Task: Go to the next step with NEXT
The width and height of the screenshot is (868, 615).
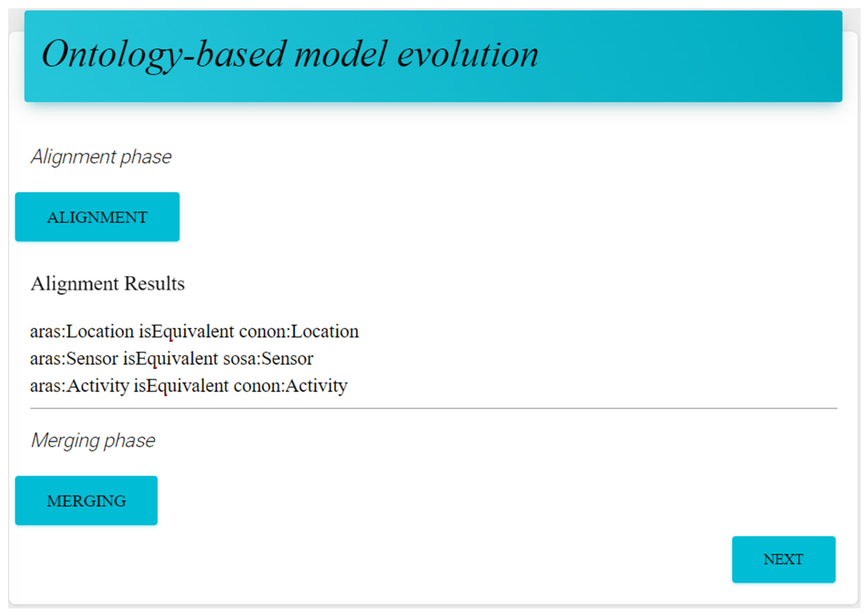Action: (x=783, y=559)
